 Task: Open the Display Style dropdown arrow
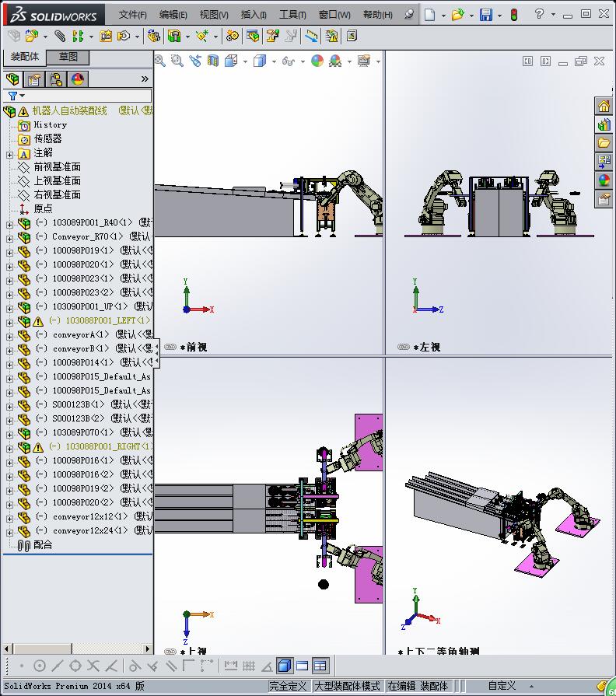tap(274, 61)
